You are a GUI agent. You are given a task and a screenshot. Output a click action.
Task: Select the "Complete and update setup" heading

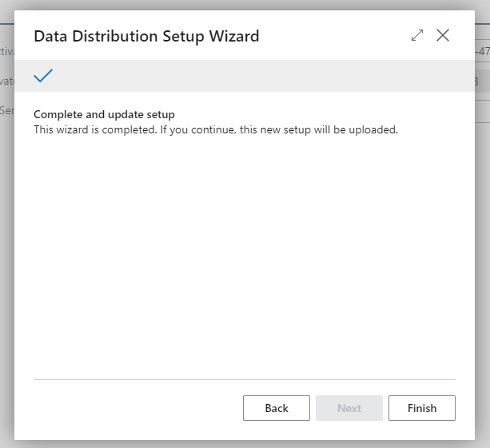(104, 114)
